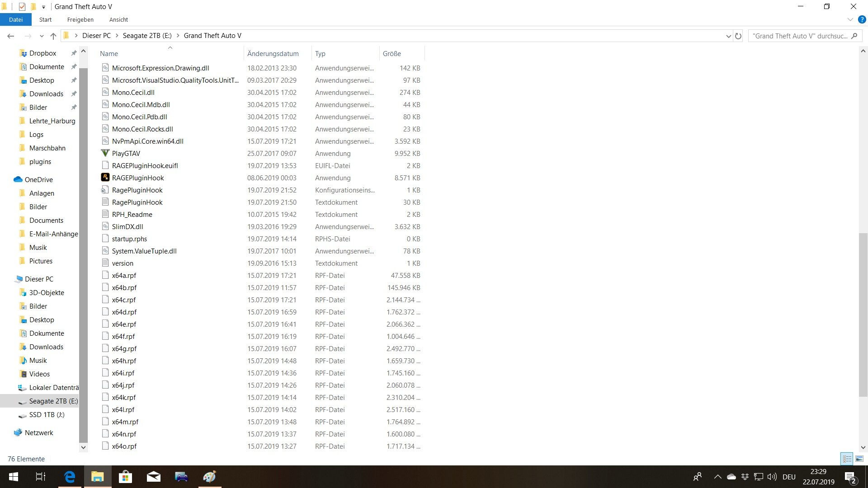Open the help question mark icon
The height and width of the screenshot is (488, 868).
click(862, 19)
